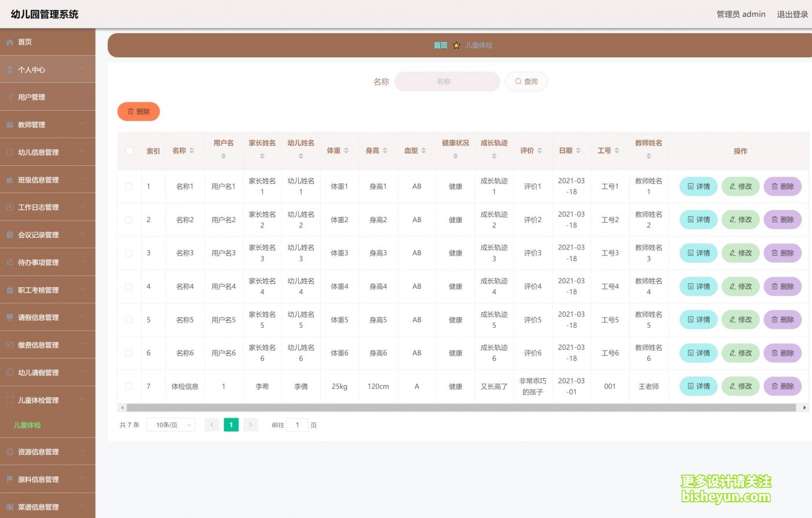Click the chat icon beside 请假信息管理
Screen dimensions: 812x518
coord(10,317)
